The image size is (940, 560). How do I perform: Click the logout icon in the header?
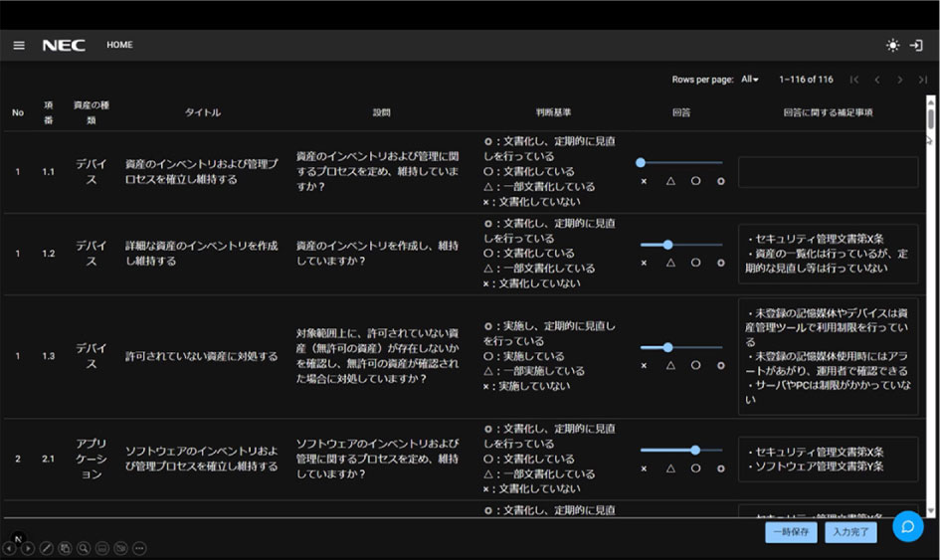917,45
